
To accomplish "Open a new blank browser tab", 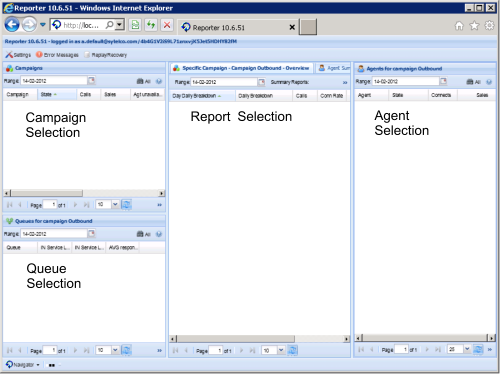I will pos(308,27).
